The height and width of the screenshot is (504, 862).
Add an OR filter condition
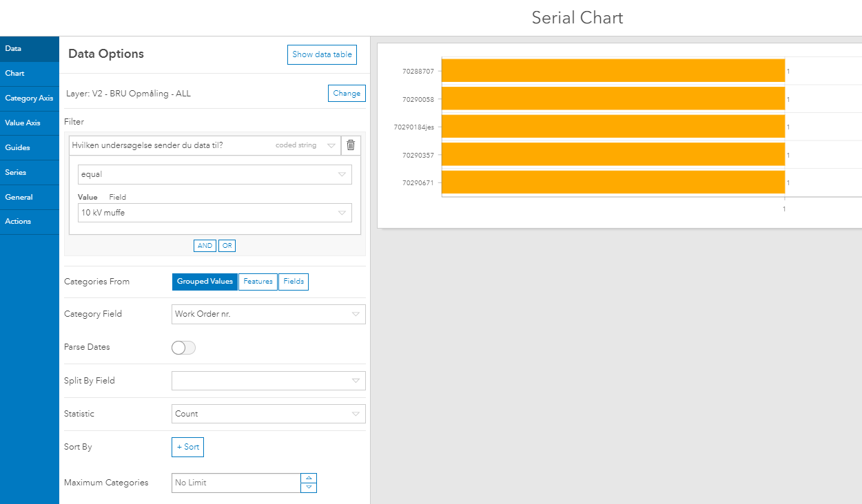click(227, 245)
